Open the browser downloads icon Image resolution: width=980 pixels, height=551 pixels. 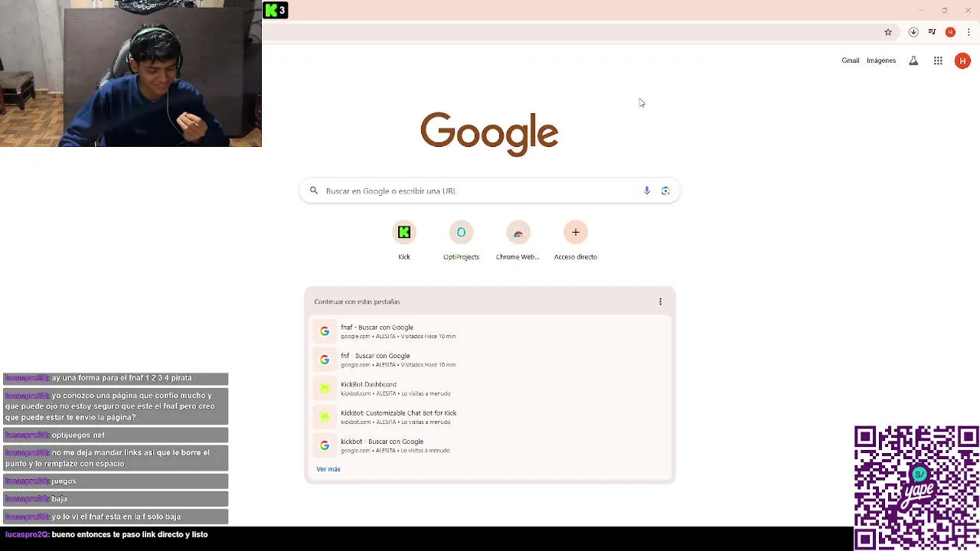[913, 32]
